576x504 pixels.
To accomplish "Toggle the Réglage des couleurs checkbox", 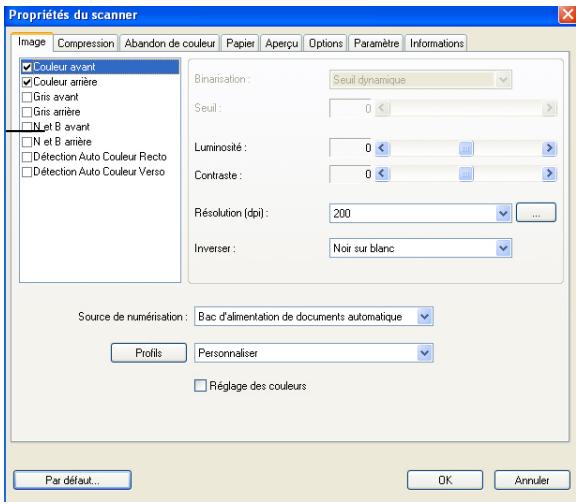I will (x=200, y=386).
